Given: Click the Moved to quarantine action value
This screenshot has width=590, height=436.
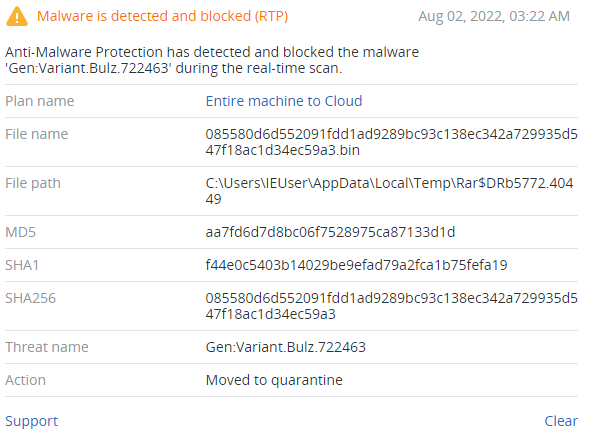Looking at the screenshot, I should tap(274, 380).
